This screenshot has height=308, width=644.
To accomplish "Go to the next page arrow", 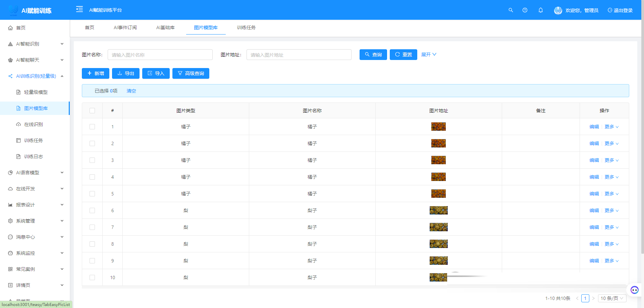I will point(593,298).
